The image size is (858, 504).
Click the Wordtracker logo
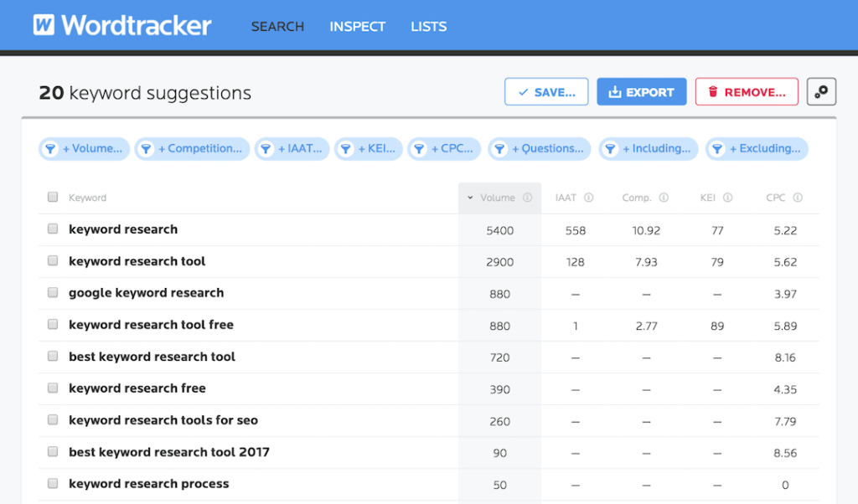point(122,25)
